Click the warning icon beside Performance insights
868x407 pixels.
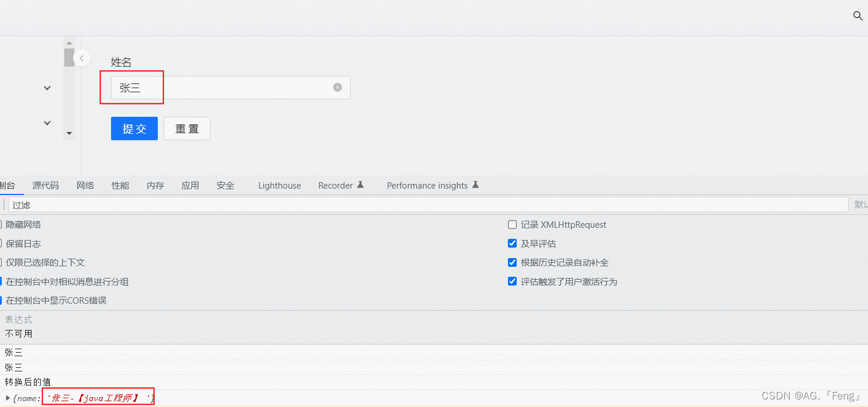(476, 184)
